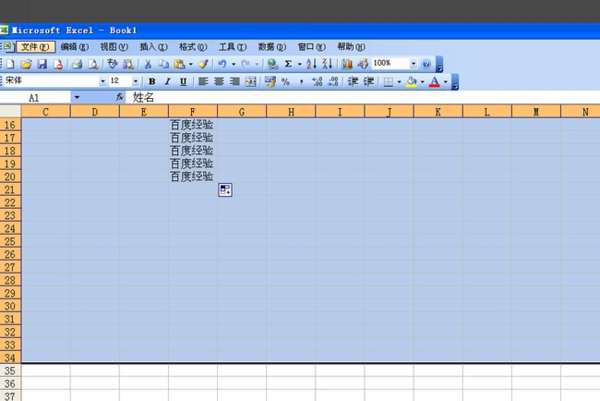Select row header 35

tap(10, 370)
